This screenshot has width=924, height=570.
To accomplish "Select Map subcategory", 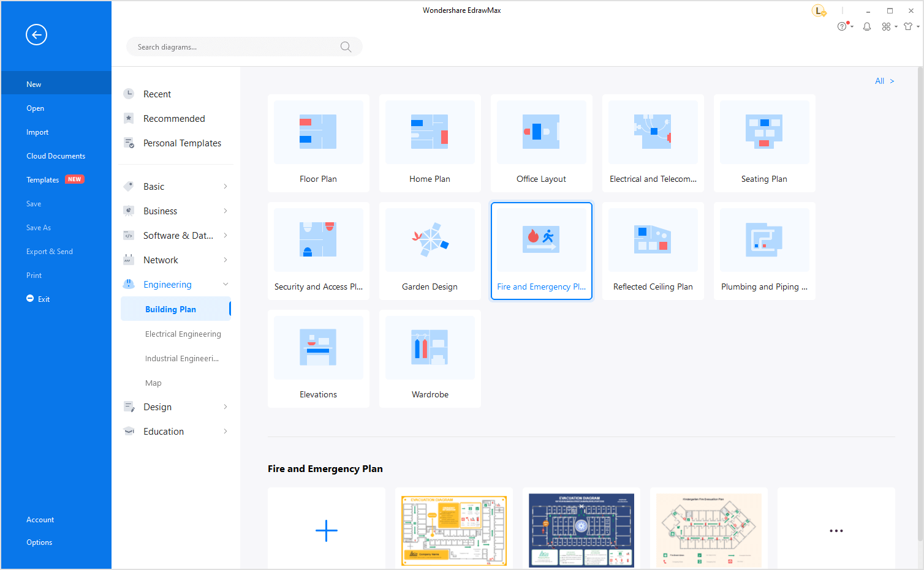I will click(x=153, y=383).
